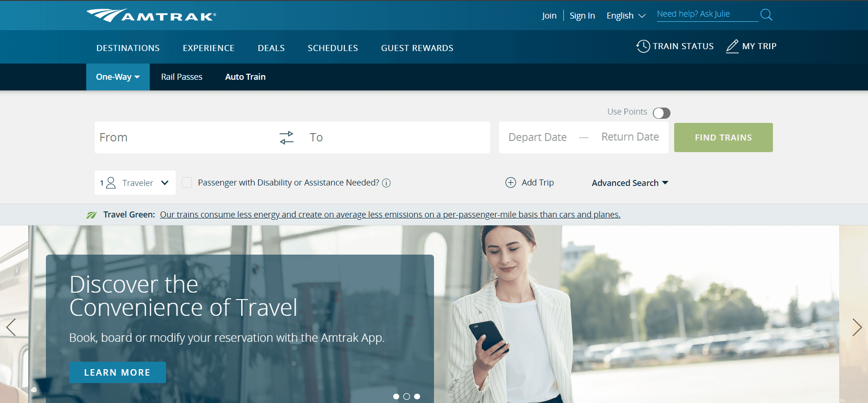Swap From and To stations icon
Image resolution: width=868 pixels, height=403 pixels.
tap(287, 137)
